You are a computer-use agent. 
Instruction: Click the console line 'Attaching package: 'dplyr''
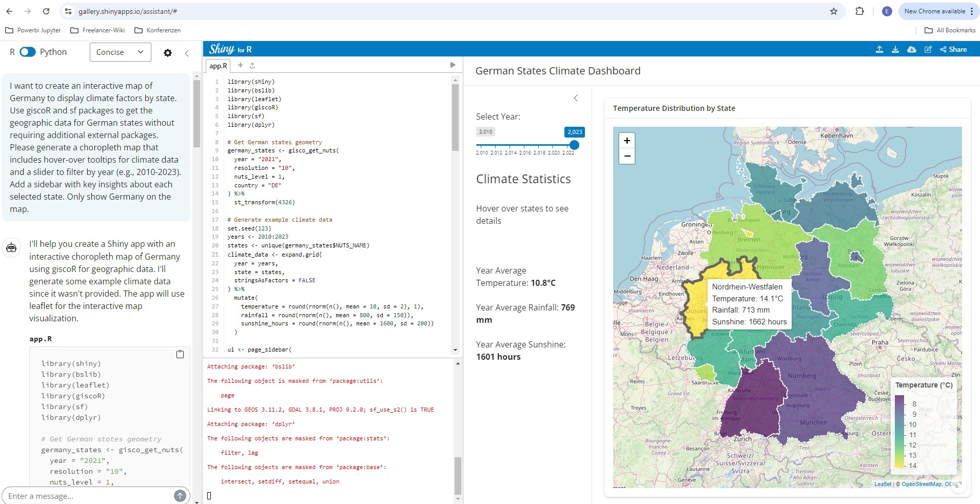250,424
